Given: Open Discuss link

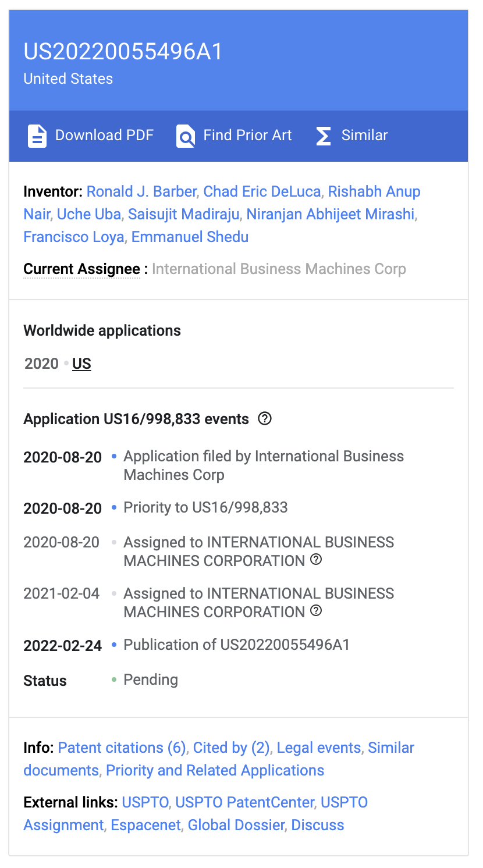Looking at the screenshot, I should (x=318, y=825).
